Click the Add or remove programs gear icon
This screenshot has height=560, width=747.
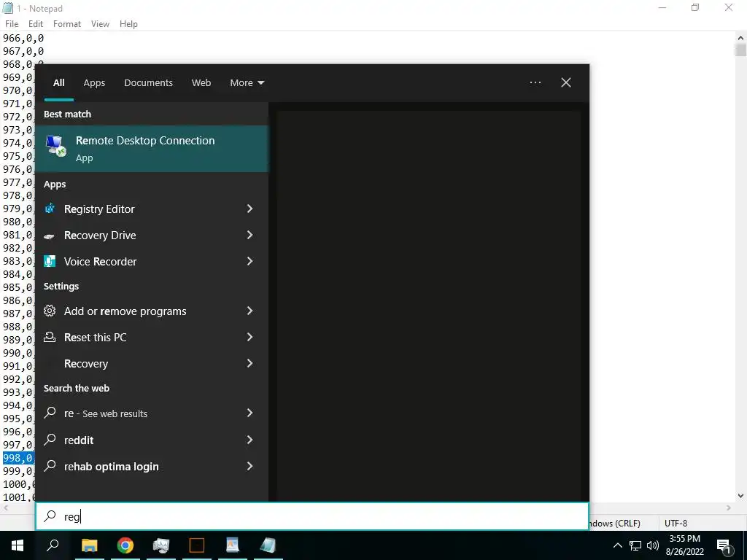tap(50, 311)
